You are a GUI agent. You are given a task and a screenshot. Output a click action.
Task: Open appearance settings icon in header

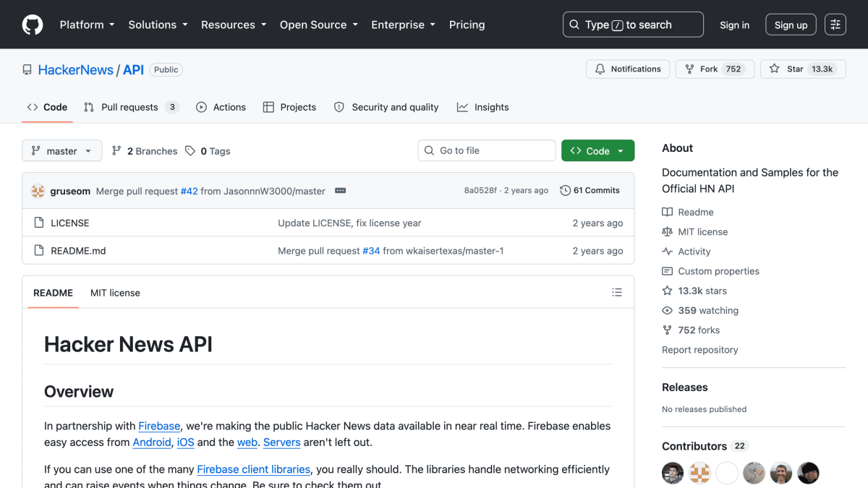[835, 25]
